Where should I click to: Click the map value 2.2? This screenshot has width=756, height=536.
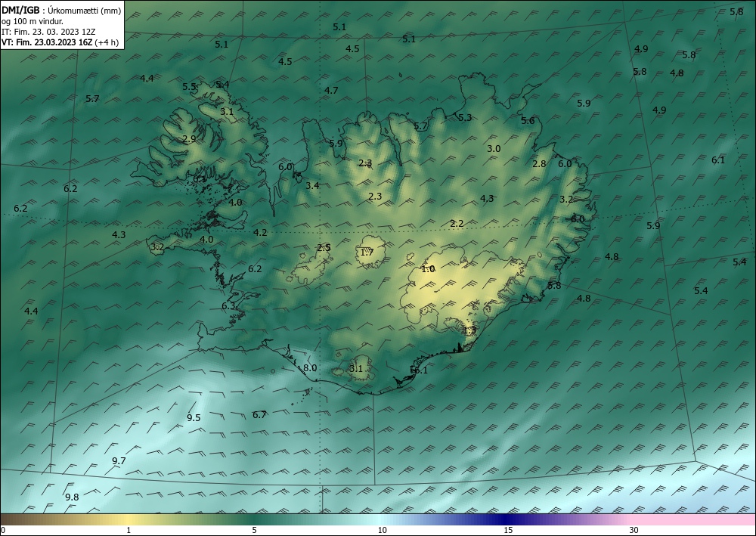(457, 223)
